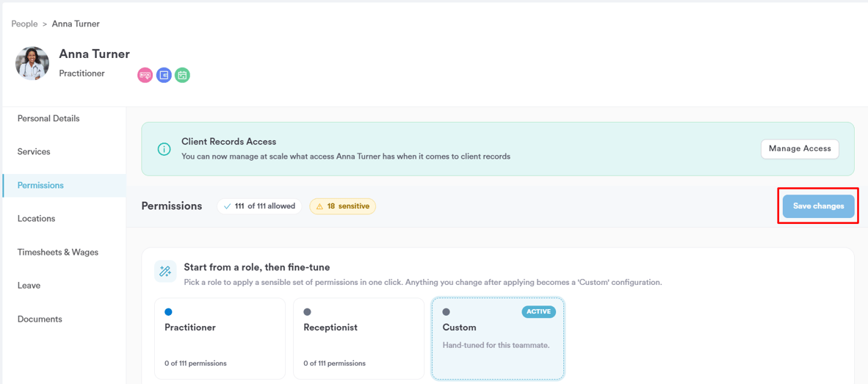Screen dimensions: 868x384
Task: Select the Practitioner role card
Action: pos(220,338)
